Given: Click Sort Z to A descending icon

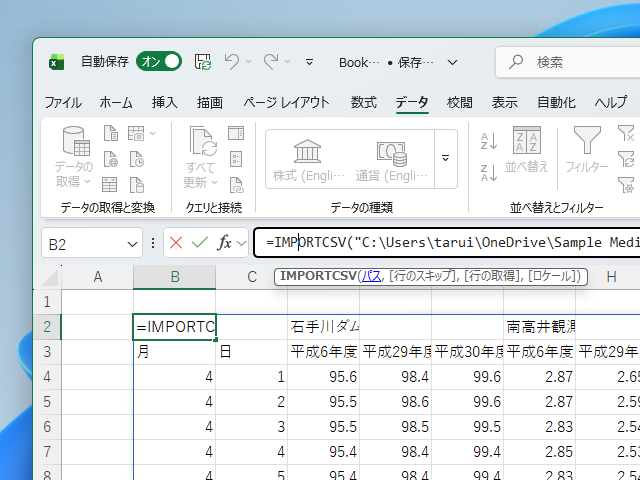Looking at the screenshot, I should point(489,173).
